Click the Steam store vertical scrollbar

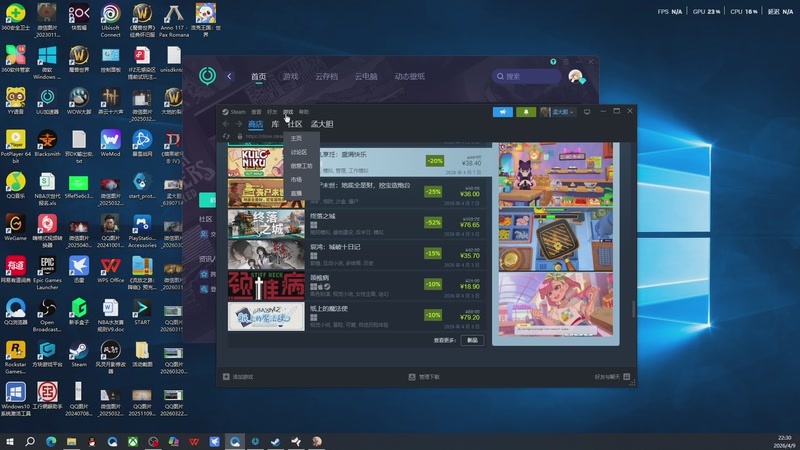pos(634,309)
